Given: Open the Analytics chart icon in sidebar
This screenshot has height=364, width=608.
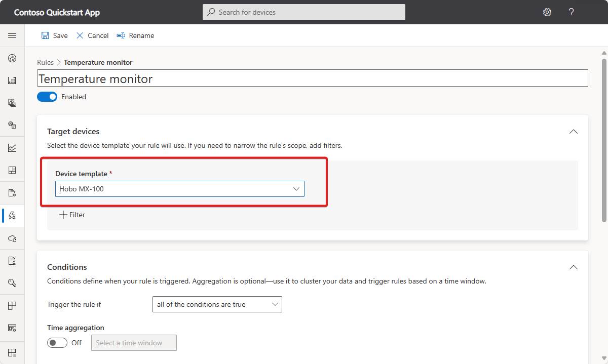Looking at the screenshot, I should 12,147.
